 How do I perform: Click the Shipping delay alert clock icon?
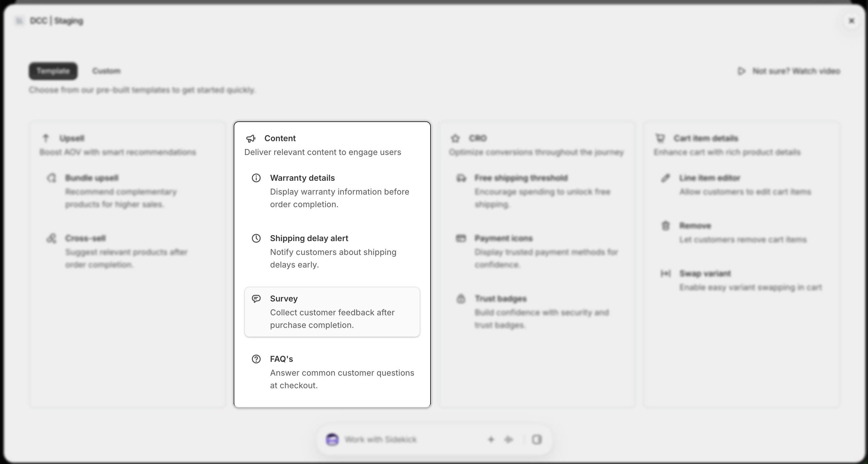coord(256,238)
